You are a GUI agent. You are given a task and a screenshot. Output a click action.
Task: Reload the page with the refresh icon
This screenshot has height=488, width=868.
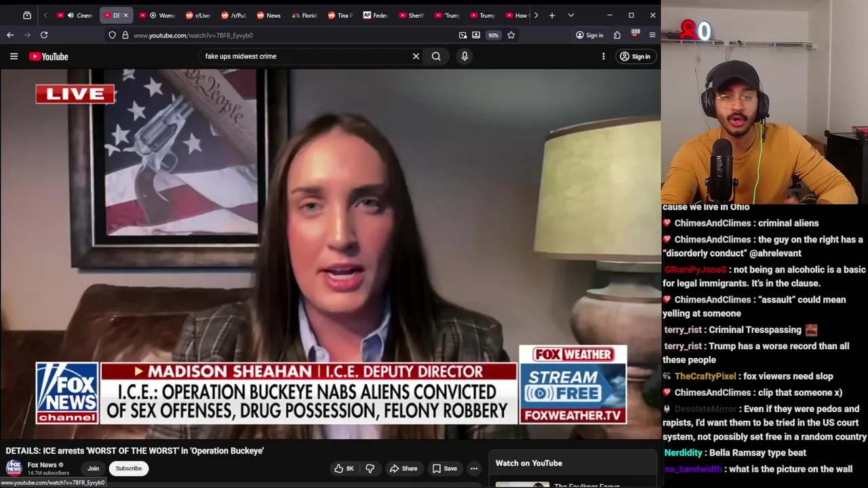pyautogui.click(x=44, y=35)
